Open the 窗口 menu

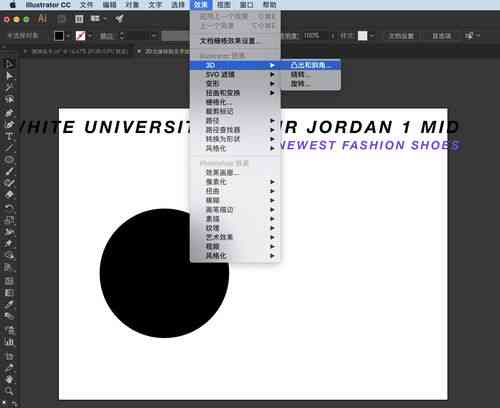pos(246,5)
